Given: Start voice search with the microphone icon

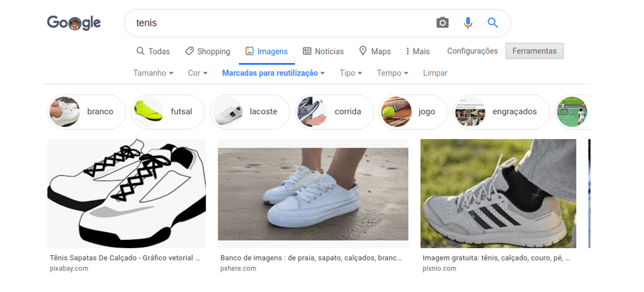Looking at the screenshot, I should tap(468, 23).
